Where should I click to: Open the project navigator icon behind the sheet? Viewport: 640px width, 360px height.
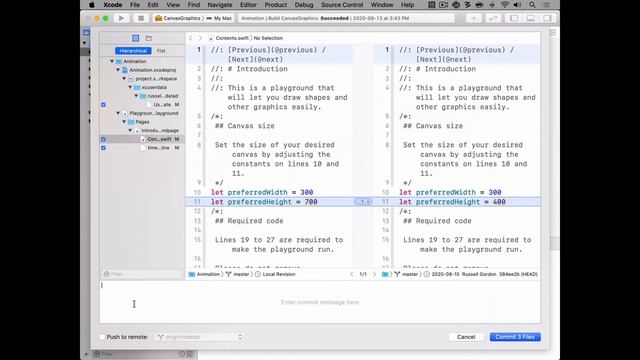[x=86, y=32]
